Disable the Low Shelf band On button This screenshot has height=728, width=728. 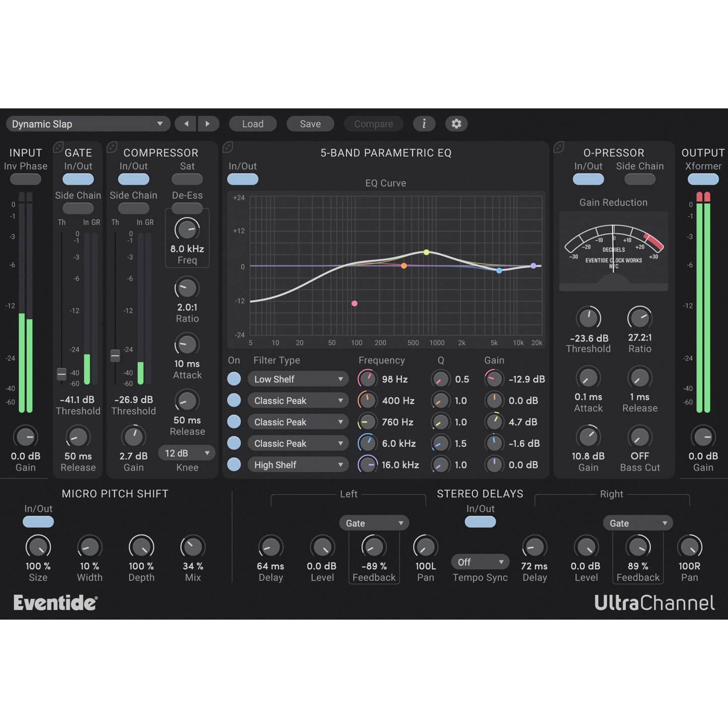[x=234, y=379]
